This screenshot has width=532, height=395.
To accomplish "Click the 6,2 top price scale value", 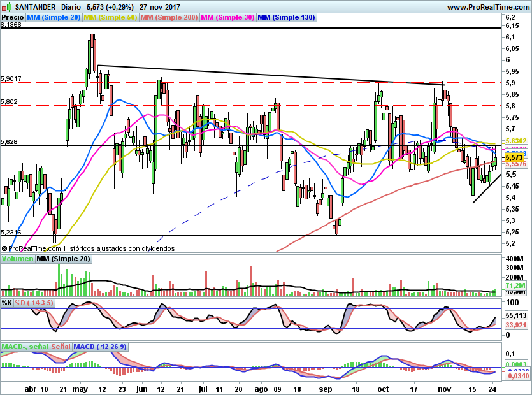I will click(x=510, y=17).
